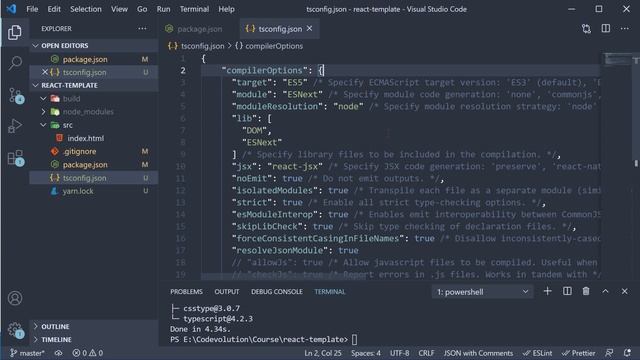Open the File menu
This screenshot has height=360, width=640.
pos(32,9)
